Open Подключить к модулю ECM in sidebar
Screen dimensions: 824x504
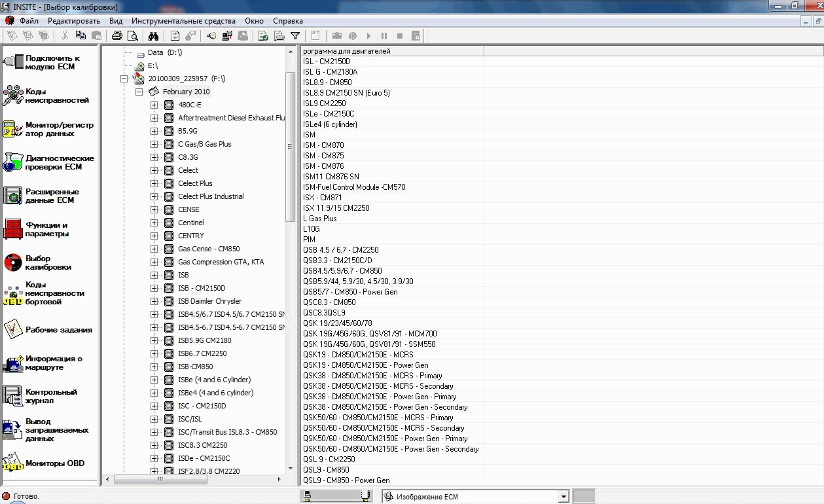50,62
